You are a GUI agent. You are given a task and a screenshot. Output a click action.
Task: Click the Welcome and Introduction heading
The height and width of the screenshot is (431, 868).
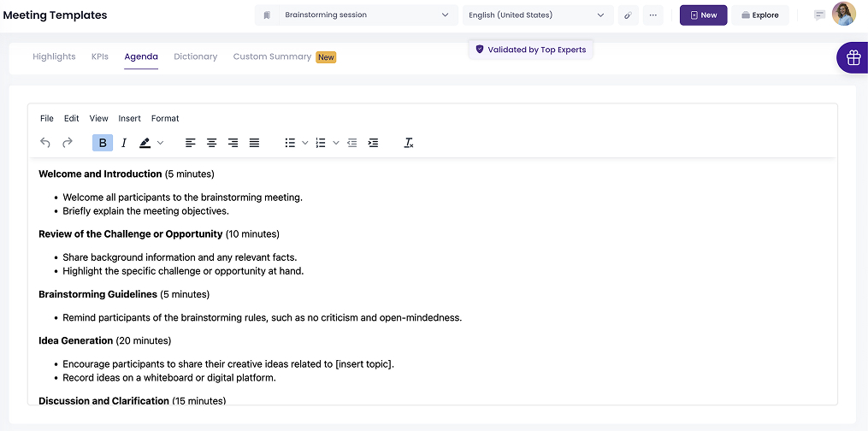pos(100,174)
